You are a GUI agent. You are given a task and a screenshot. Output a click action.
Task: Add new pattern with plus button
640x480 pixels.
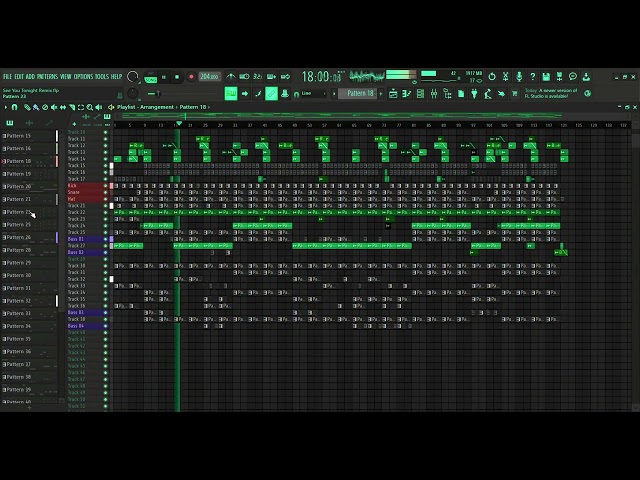click(381, 93)
